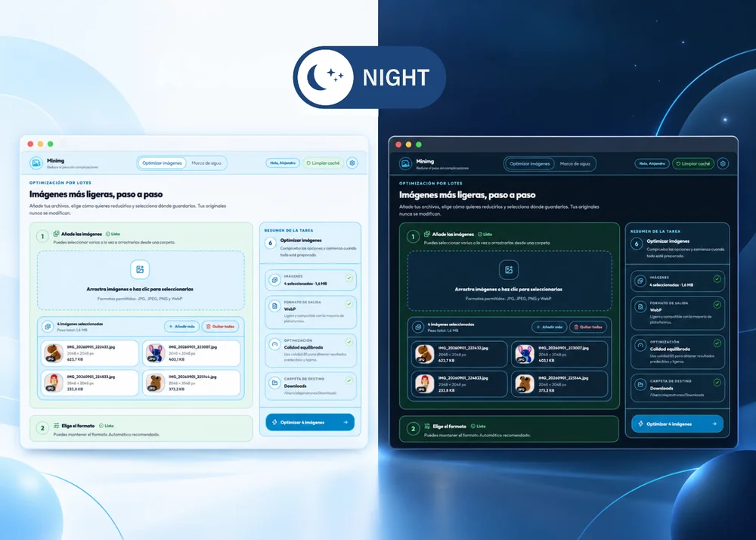Select thumbnail of IMG_20260901_225144.jpg in the dark window
Image resolution: width=756 pixels, height=540 pixels.
tap(525, 384)
